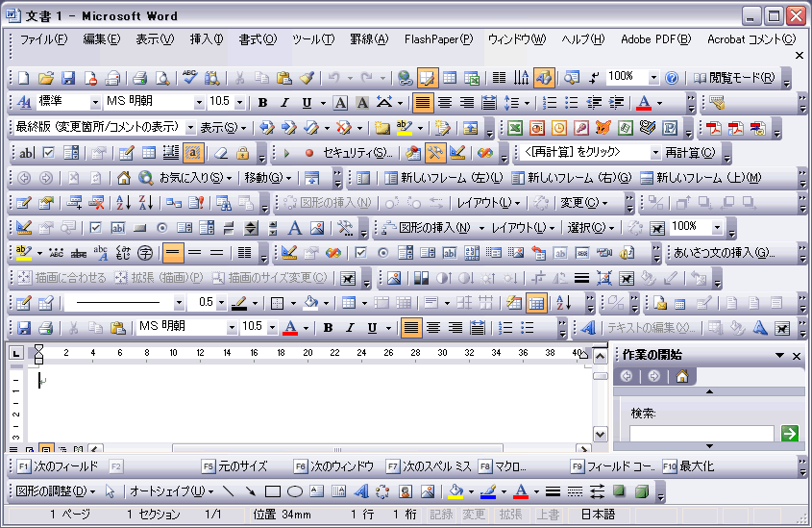This screenshot has width=812, height=528.
Task: Click the Web toolbar Home page icon
Action: [x=123, y=178]
